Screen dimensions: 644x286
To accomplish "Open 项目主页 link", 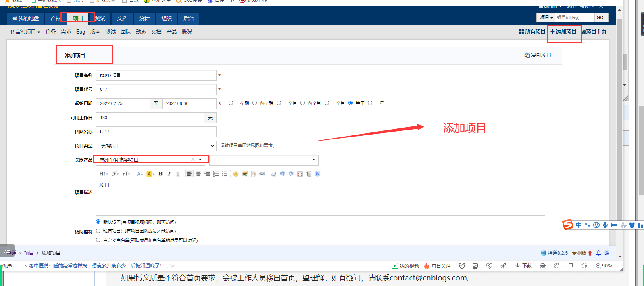I will point(594,32).
